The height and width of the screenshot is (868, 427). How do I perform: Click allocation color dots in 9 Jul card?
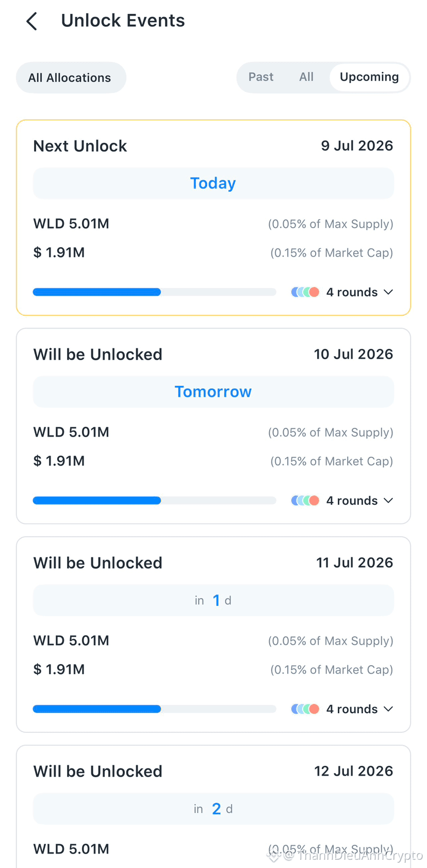[x=305, y=292]
